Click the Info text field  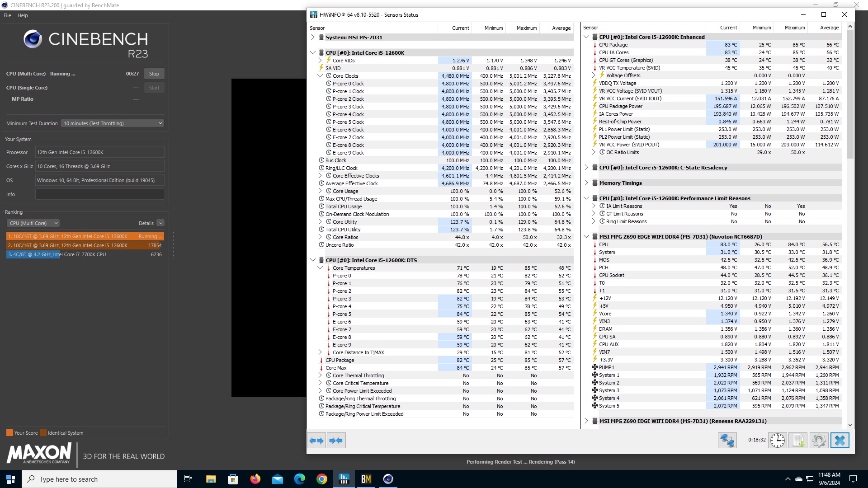pyautogui.click(x=100, y=194)
